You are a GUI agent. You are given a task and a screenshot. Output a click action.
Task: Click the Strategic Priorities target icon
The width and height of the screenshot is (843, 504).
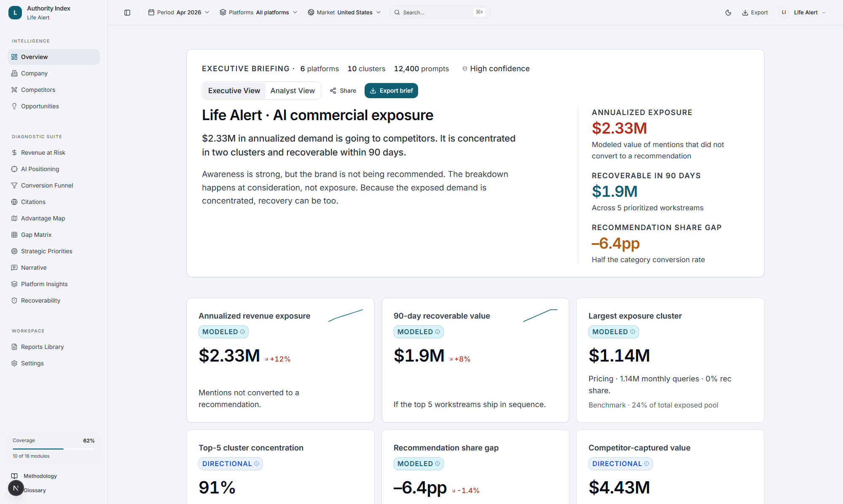pyautogui.click(x=14, y=251)
